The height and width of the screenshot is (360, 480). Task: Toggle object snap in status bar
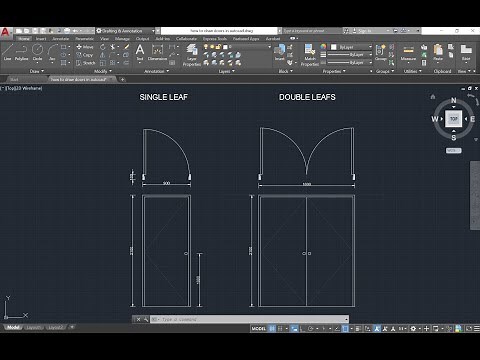(x=345, y=329)
